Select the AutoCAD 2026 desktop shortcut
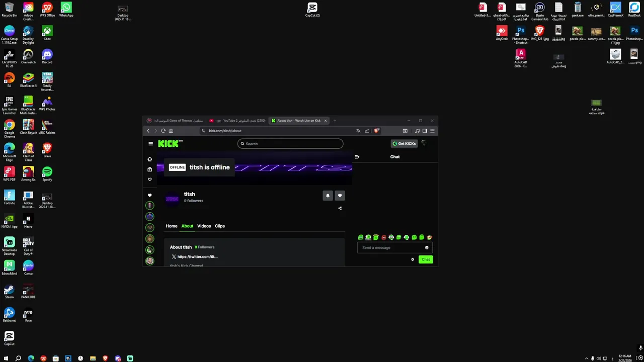 click(521, 58)
